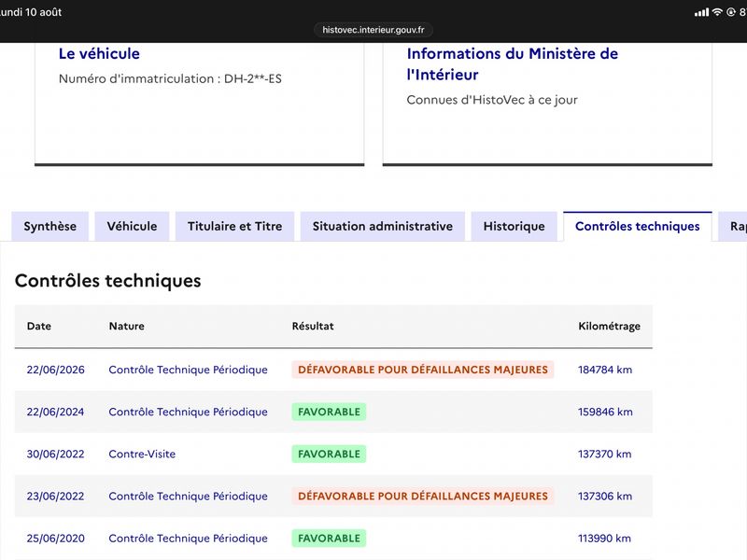Click the Nature column header

(127, 326)
